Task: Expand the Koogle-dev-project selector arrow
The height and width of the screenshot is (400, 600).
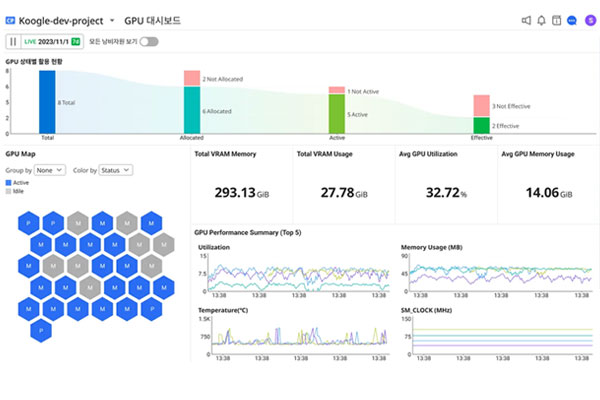Action: (112, 20)
